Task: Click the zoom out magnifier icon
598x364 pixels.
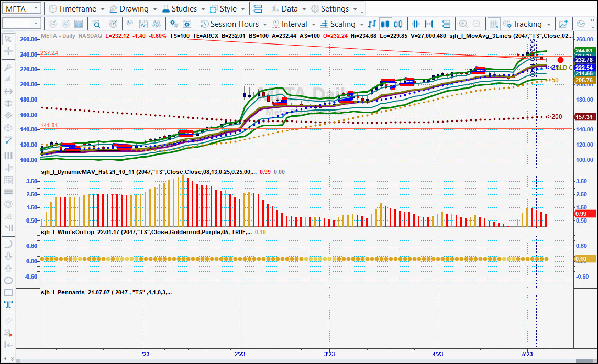Action: pyautogui.click(x=477, y=24)
